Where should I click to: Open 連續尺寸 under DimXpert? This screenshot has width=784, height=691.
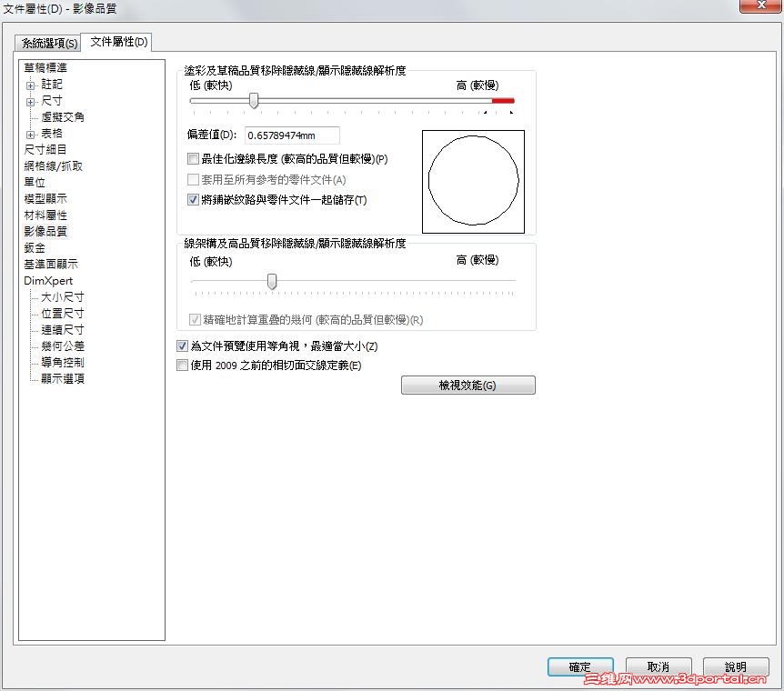(63, 329)
